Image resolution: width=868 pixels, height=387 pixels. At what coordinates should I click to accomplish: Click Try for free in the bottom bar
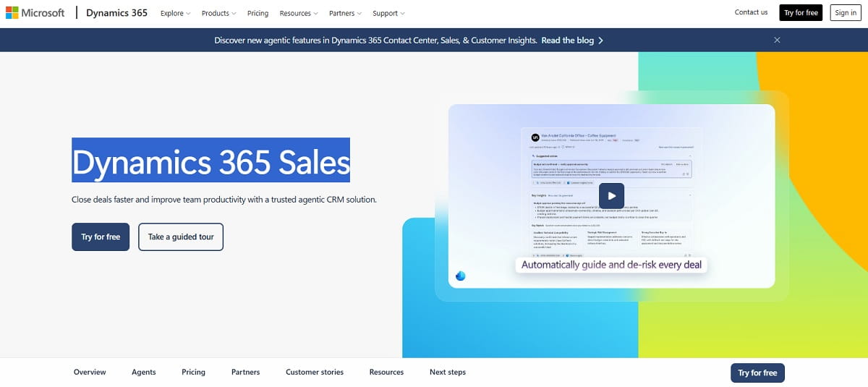point(757,373)
